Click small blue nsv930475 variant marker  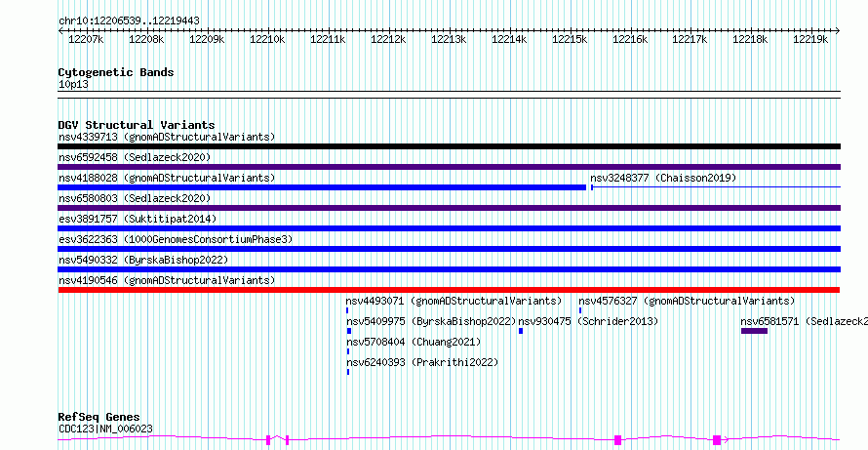click(x=521, y=331)
